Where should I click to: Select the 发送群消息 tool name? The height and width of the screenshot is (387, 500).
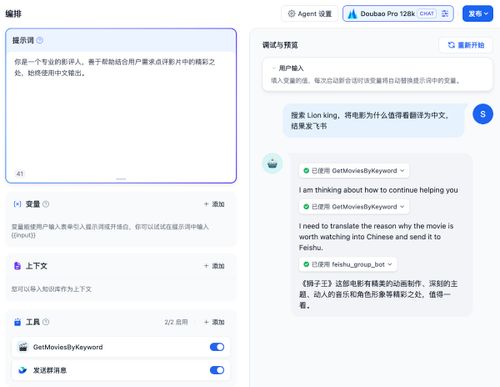50,370
